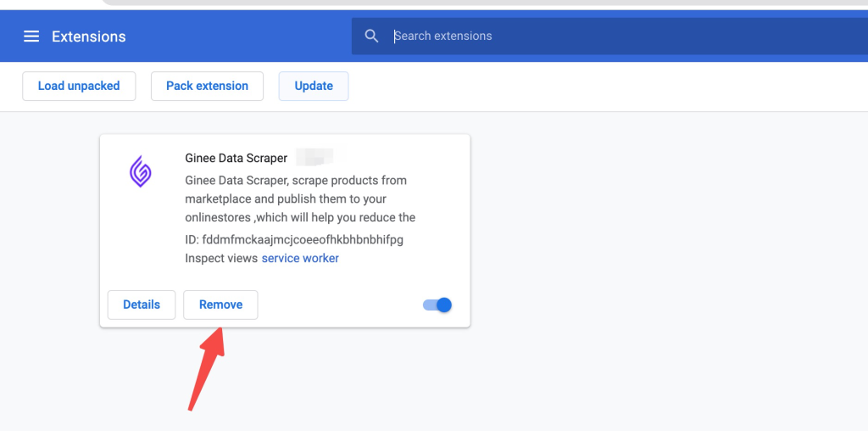
Task: Disable the Ginee Data Scraper toggle
Action: point(437,305)
